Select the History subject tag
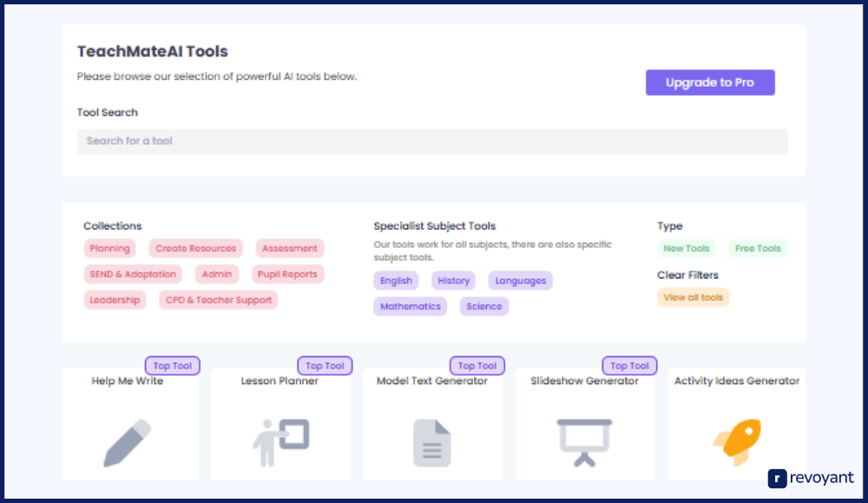This screenshot has height=503, width=868. (453, 280)
